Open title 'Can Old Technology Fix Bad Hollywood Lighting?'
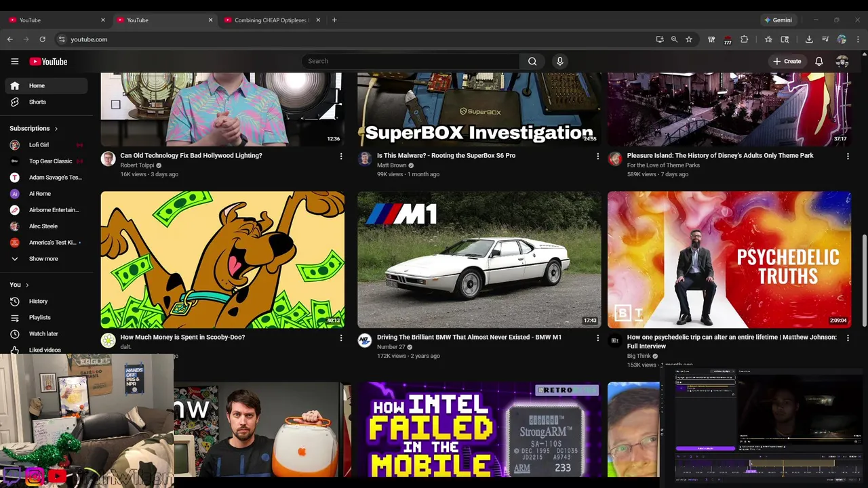Viewport: 868px width, 488px height. click(191, 155)
